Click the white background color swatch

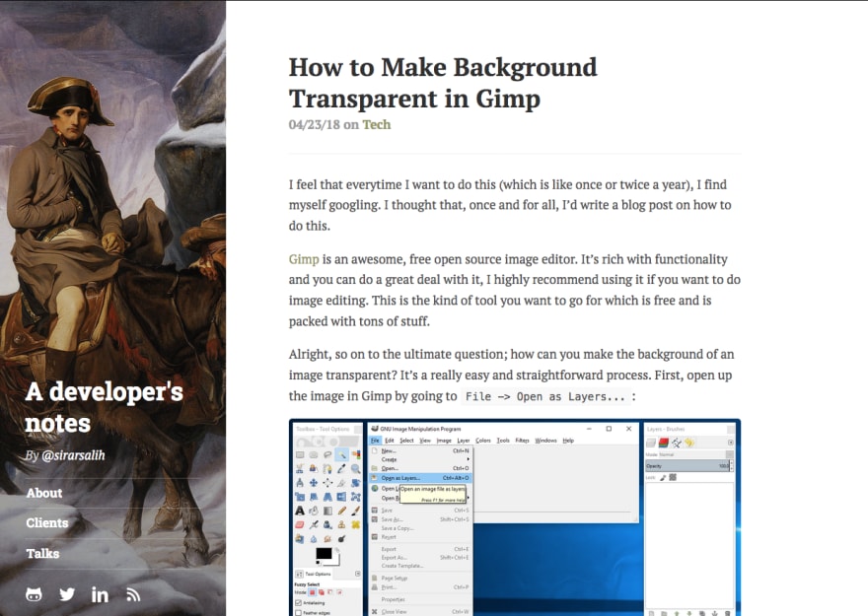pos(336,562)
